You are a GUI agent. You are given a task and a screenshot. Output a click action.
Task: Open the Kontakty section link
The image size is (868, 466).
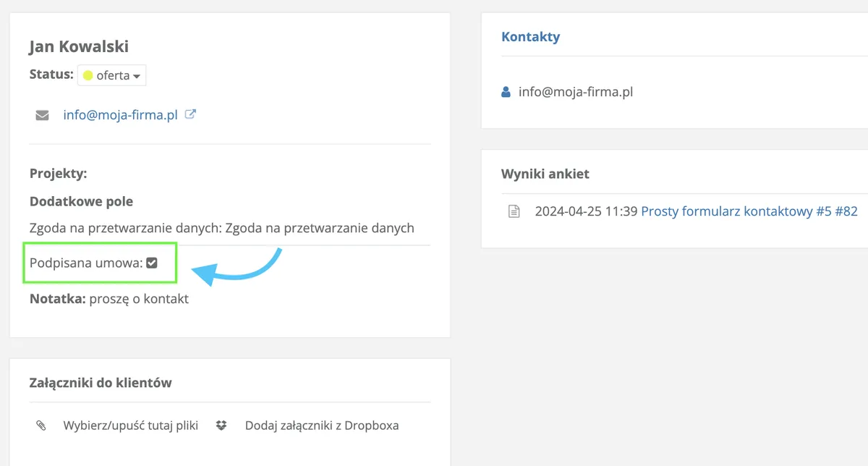[x=530, y=37]
